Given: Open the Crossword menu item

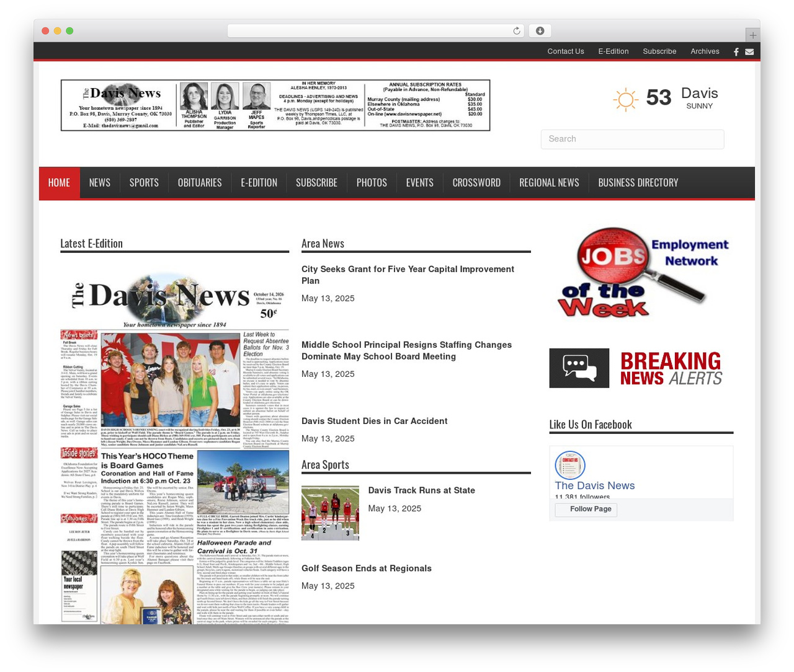Looking at the screenshot, I should [476, 183].
